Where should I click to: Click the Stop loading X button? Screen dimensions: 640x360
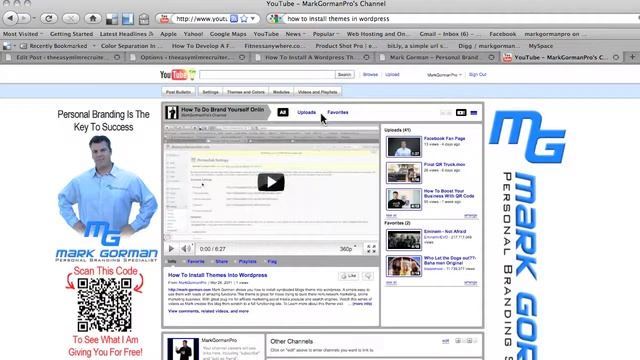71,18
